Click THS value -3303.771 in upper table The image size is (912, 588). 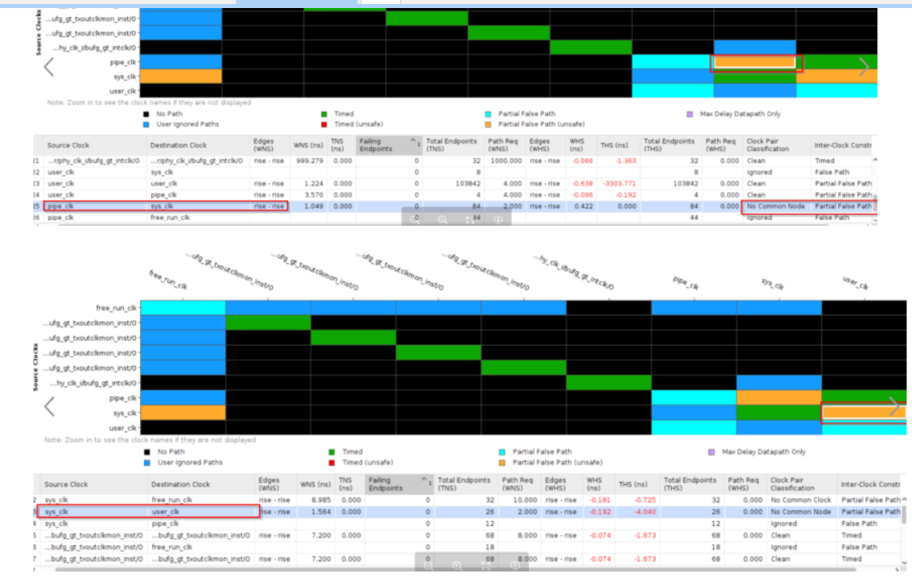pos(620,183)
